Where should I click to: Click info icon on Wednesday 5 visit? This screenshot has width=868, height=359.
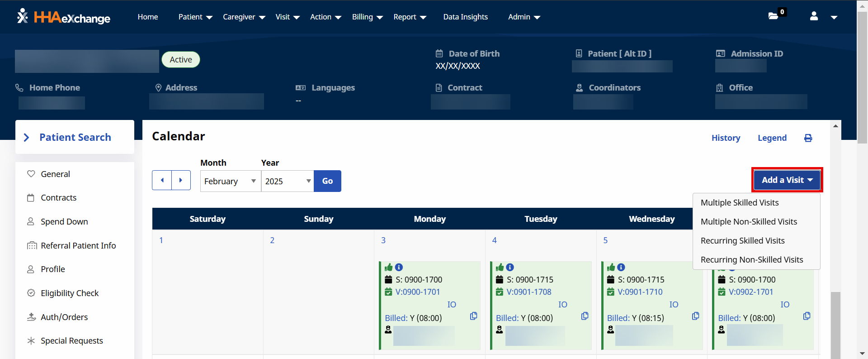pyautogui.click(x=621, y=267)
